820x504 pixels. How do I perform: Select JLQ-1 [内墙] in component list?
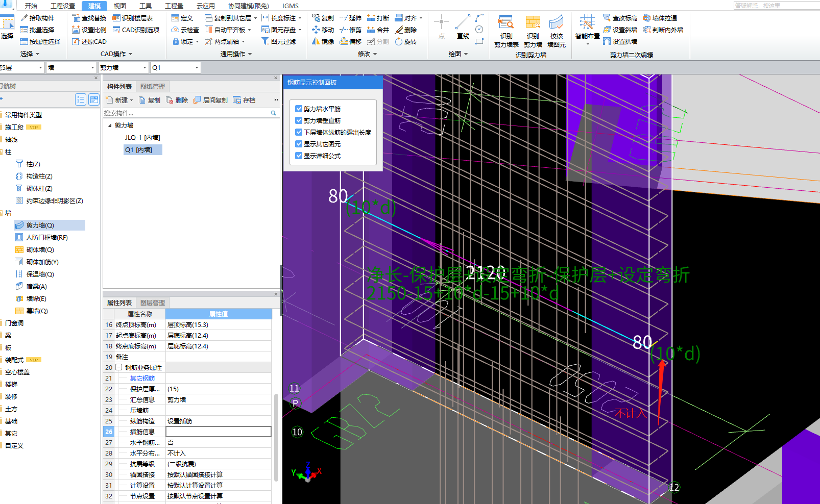click(x=142, y=137)
